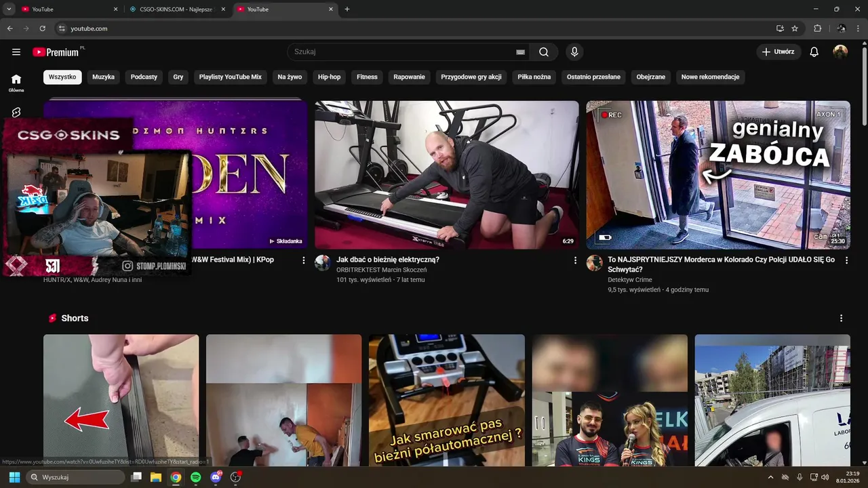The width and height of the screenshot is (868, 488).
Task: Select the Na żywo filter chip
Action: (x=290, y=77)
